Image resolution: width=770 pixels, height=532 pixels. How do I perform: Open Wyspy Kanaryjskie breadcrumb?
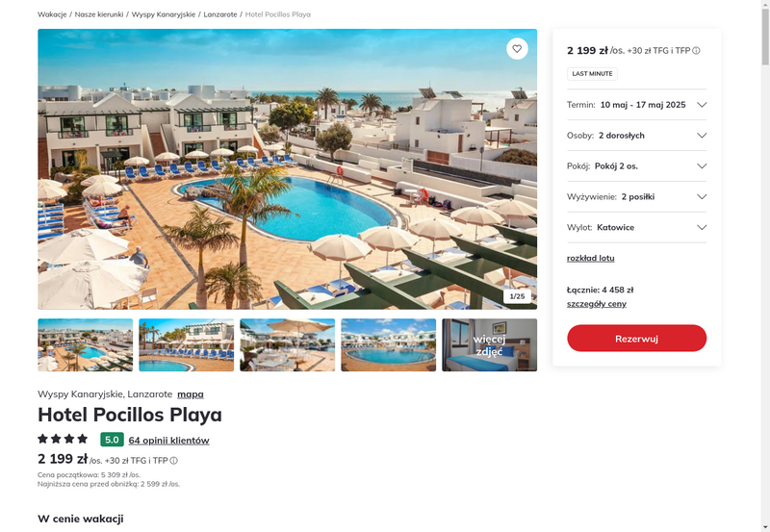pos(164,14)
